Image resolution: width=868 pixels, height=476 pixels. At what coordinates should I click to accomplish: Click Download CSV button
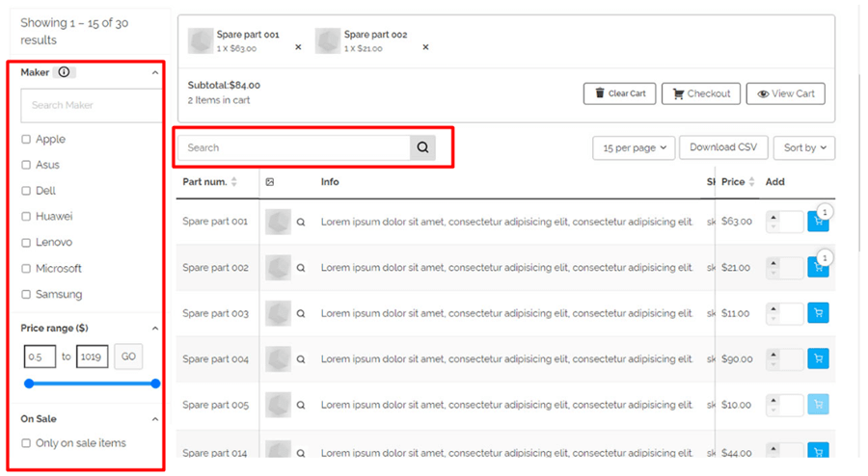[723, 147]
